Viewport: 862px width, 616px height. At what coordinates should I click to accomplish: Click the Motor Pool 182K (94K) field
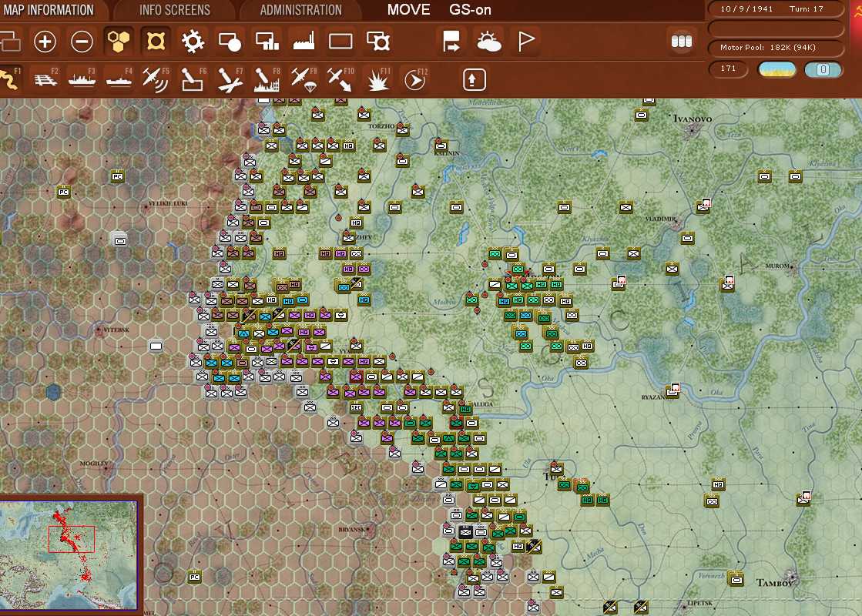coord(776,47)
